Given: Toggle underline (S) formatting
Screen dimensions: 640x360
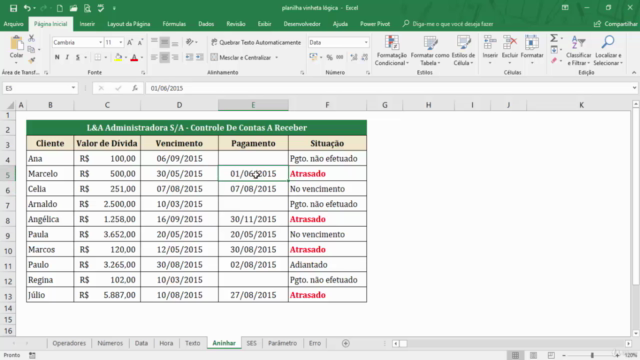Looking at the screenshot, I should [78, 58].
